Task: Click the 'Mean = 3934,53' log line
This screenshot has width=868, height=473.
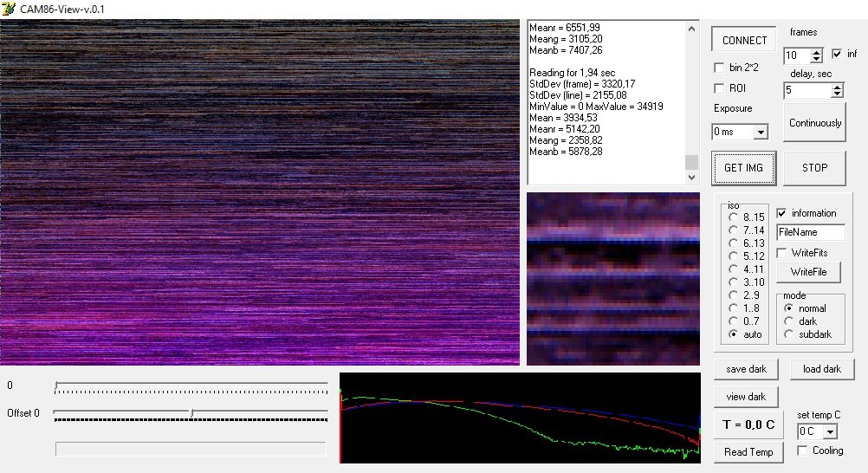Action: tap(563, 118)
